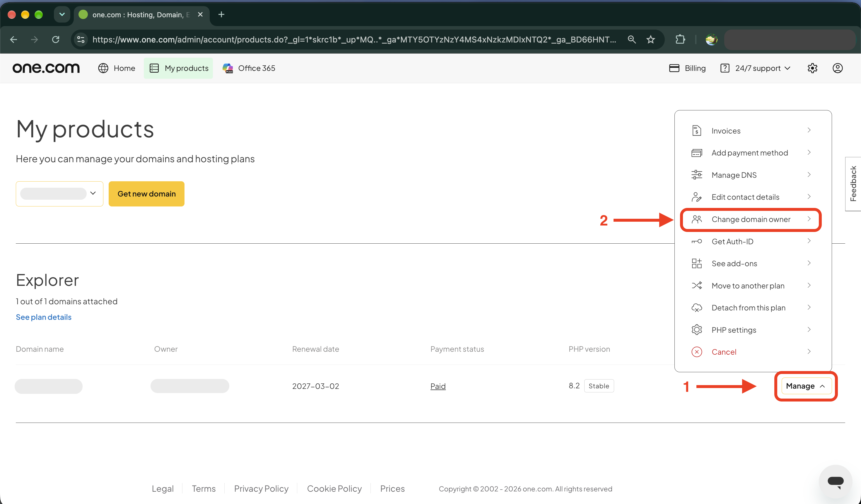Click the user profile icon
Viewport: 861px width, 504px height.
838,68
